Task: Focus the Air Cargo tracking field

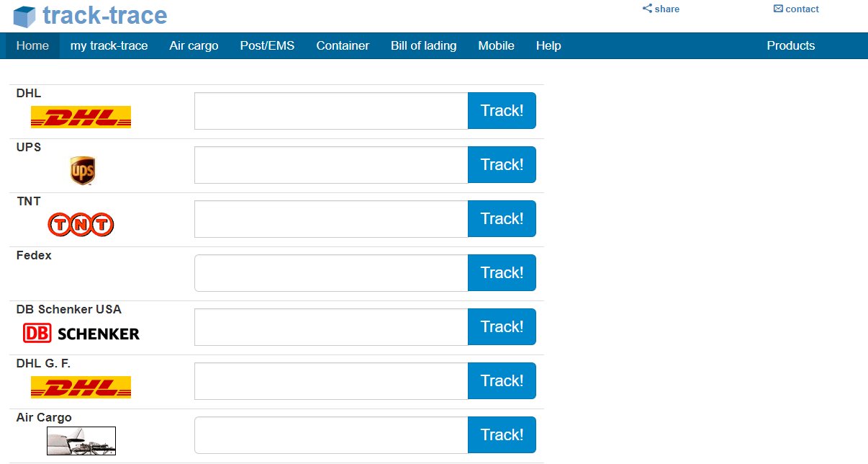Action: pyautogui.click(x=331, y=435)
